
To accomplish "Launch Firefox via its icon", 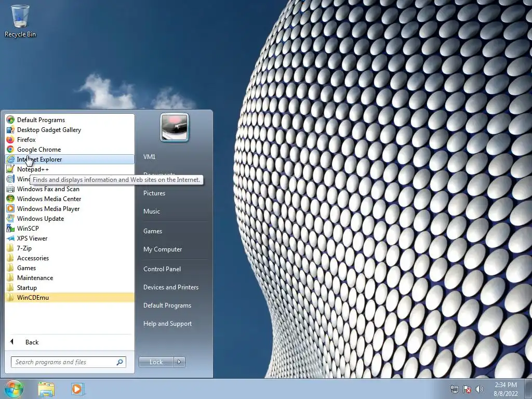I will 10,139.
